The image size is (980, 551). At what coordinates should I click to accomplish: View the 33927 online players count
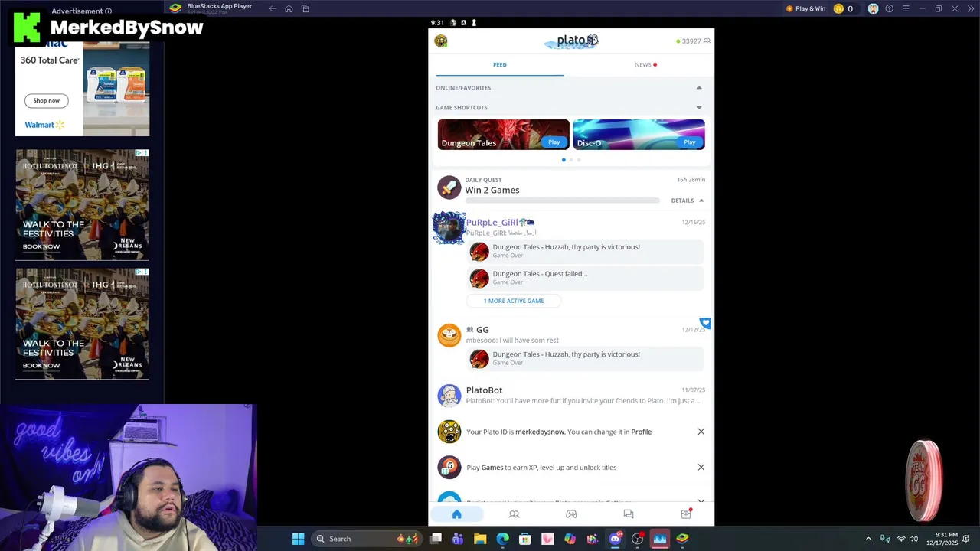(693, 41)
